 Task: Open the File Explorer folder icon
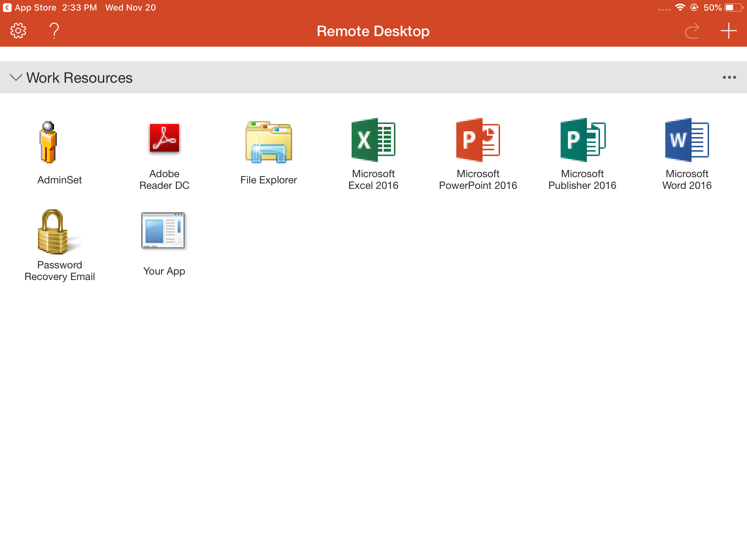coord(269,142)
